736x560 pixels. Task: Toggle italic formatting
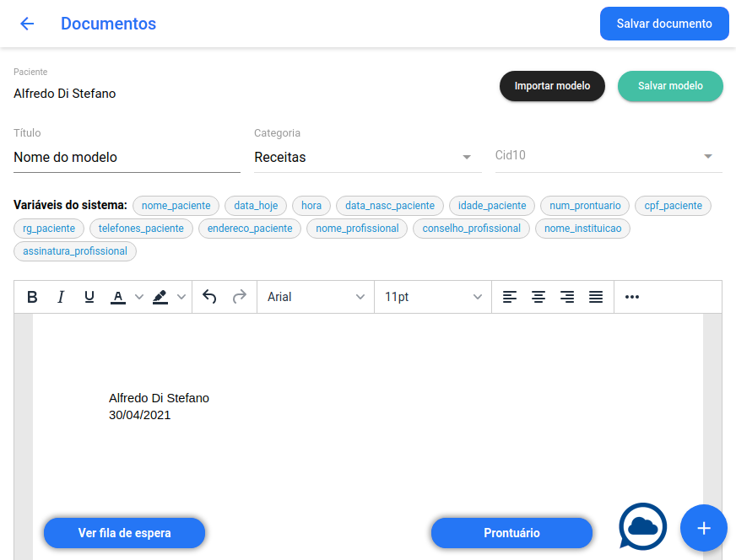pos(61,297)
